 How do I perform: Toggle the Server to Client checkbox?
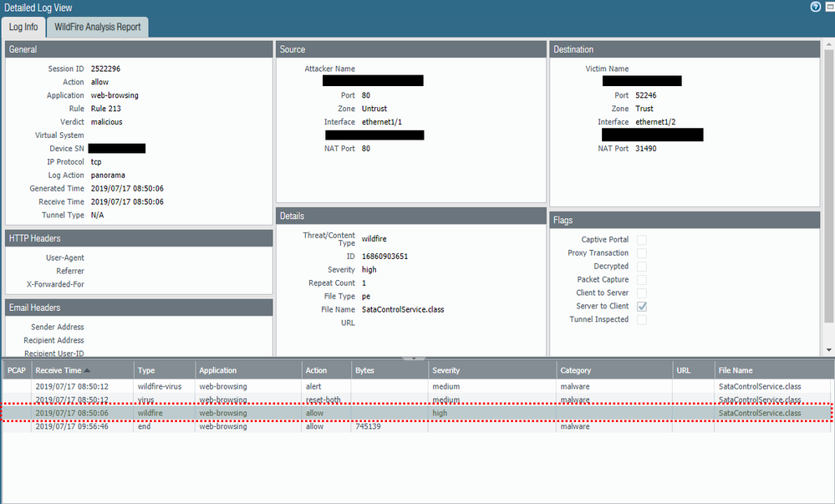[x=642, y=307]
